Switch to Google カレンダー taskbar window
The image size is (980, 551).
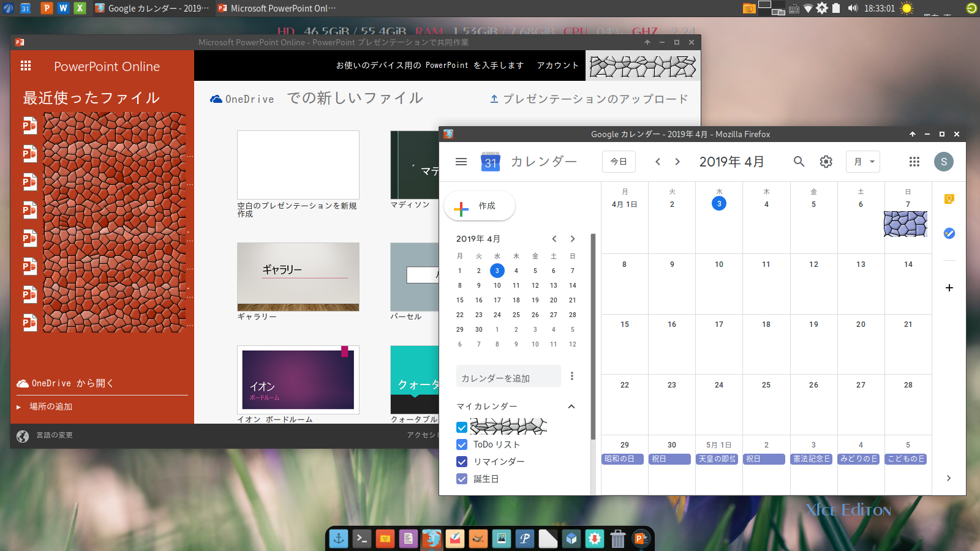152,8
